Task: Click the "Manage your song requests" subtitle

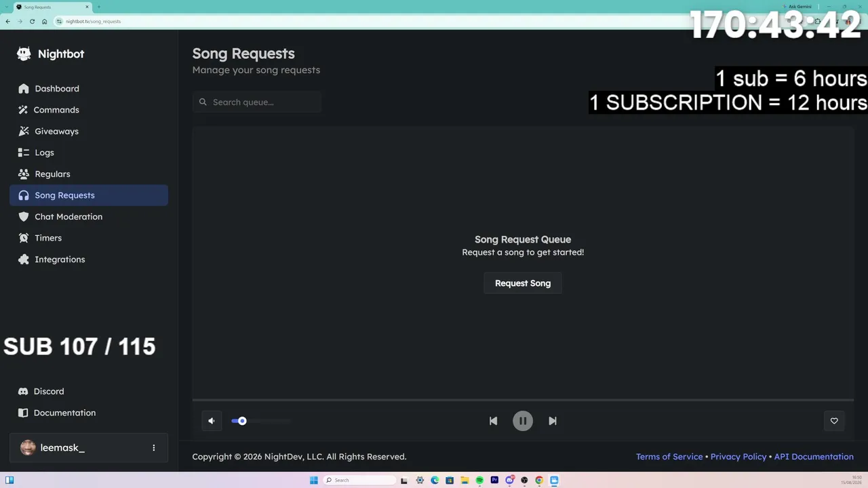Action: click(x=256, y=70)
